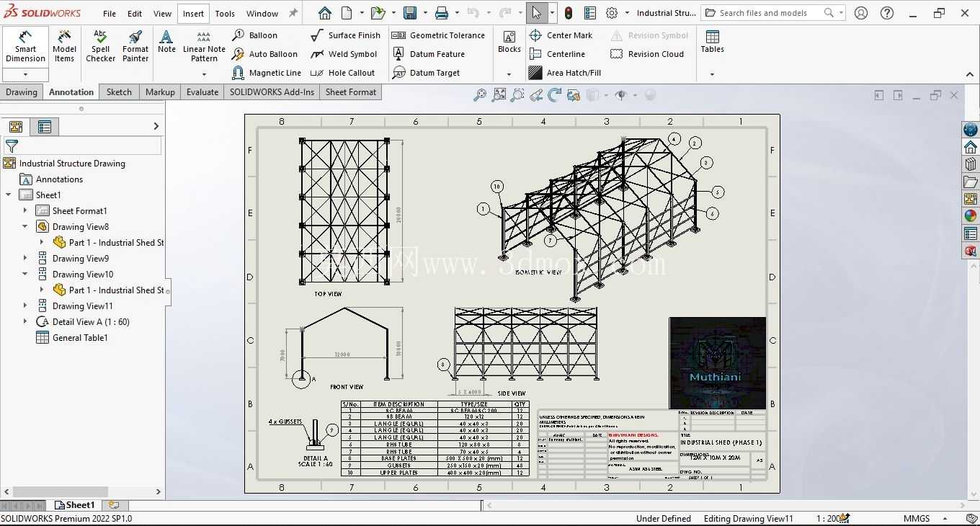980x526 pixels.
Task: Open the Smart Dimension dropdown arrow
Action: pyautogui.click(x=25, y=74)
